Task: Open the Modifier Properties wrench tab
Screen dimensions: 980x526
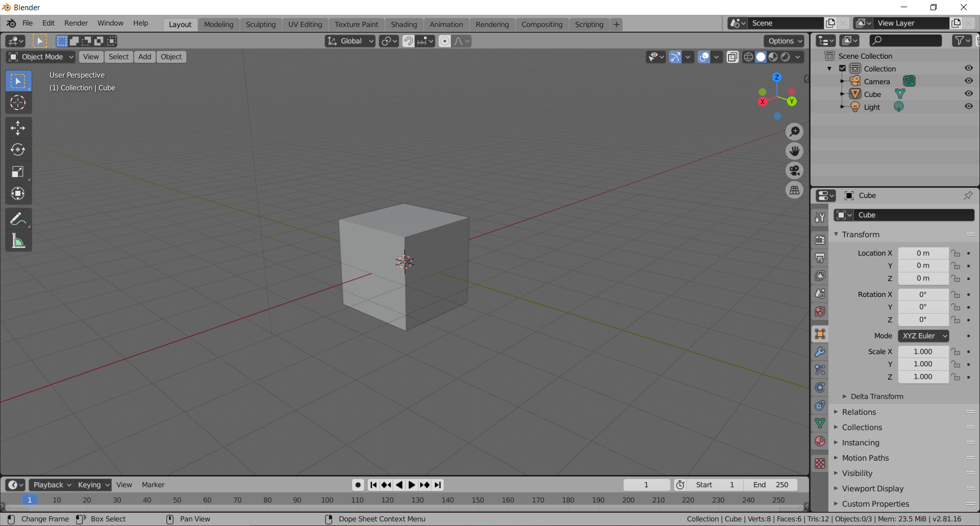Action: 820,352
